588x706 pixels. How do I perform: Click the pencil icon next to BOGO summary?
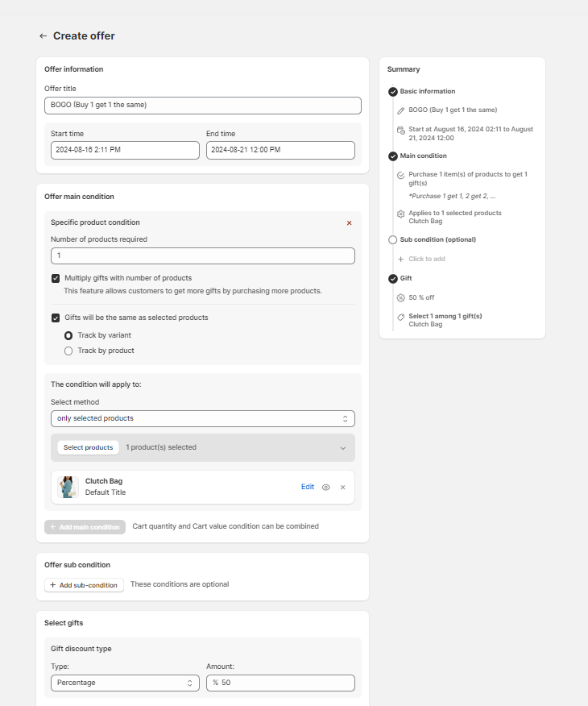coord(401,110)
